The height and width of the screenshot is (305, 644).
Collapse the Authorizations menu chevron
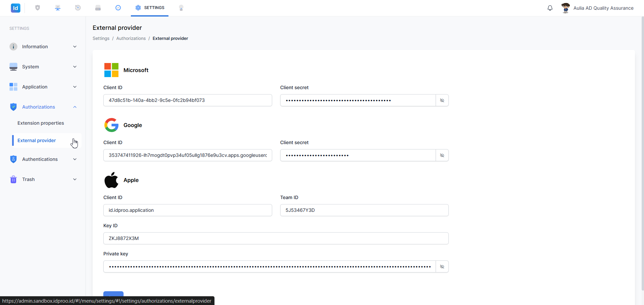tap(75, 107)
